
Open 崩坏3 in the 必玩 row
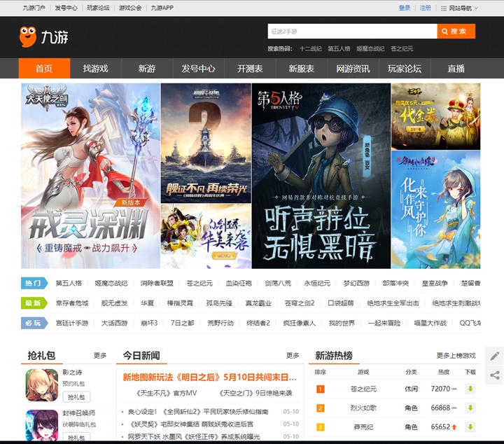149,323
